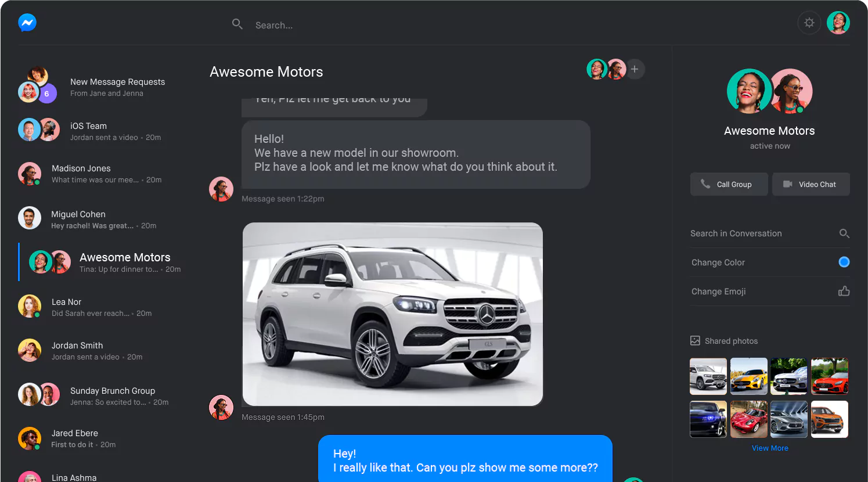Open the orange SUV shared photo thumbnail
This screenshot has height=482, width=868.
(830, 419)
